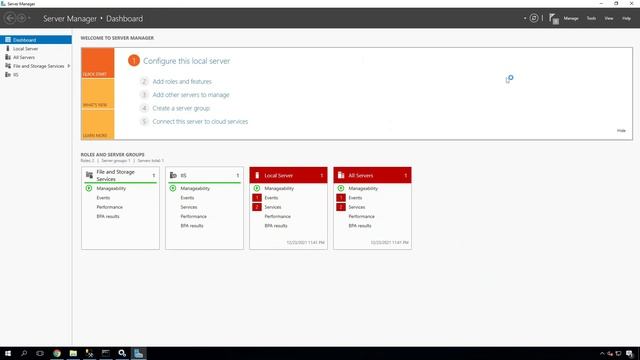Open the Help menu

pyautogui.click(x=626, y=18)
